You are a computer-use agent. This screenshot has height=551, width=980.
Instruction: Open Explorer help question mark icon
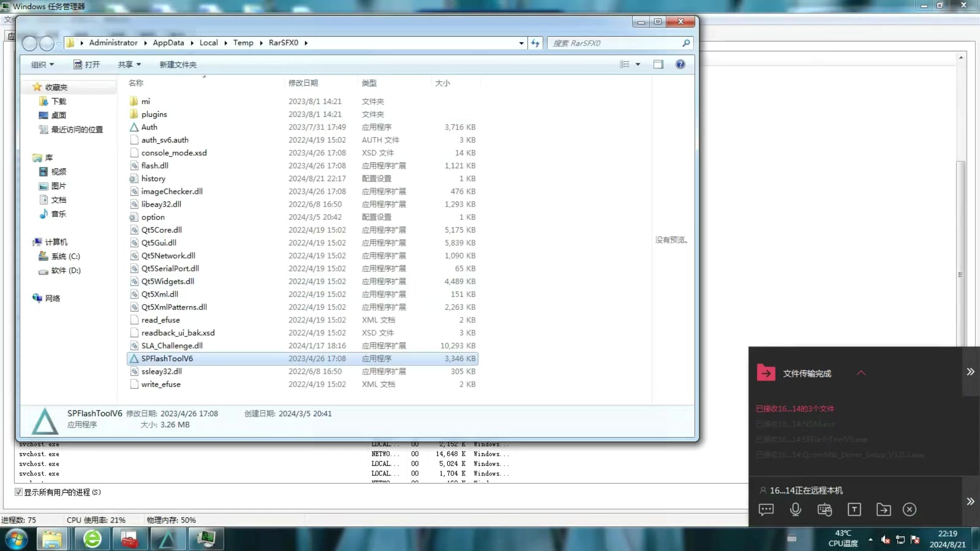[x=680, y=64]
